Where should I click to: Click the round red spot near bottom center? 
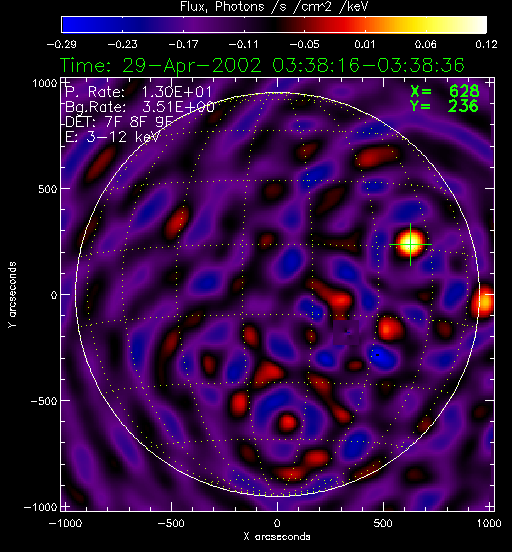[288, 422]
